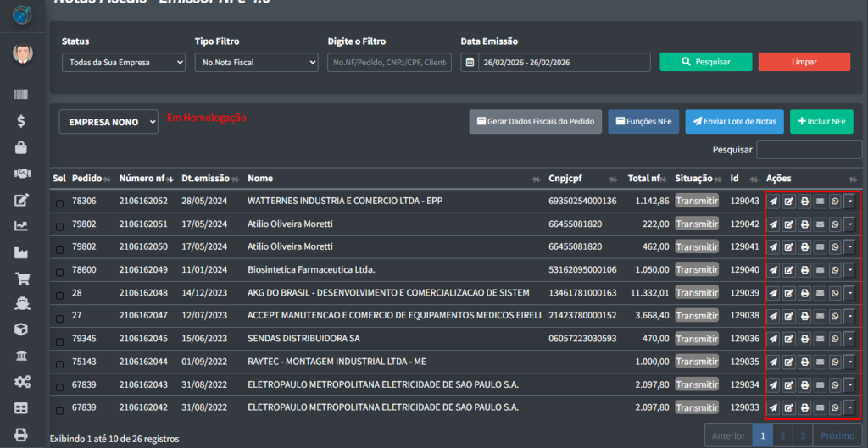Image resolution: width=868 pixels, height=448 pixels.
Task: Open the shopping cart sidebar icon
Action: pyautogui.click(x=22, y=278)
